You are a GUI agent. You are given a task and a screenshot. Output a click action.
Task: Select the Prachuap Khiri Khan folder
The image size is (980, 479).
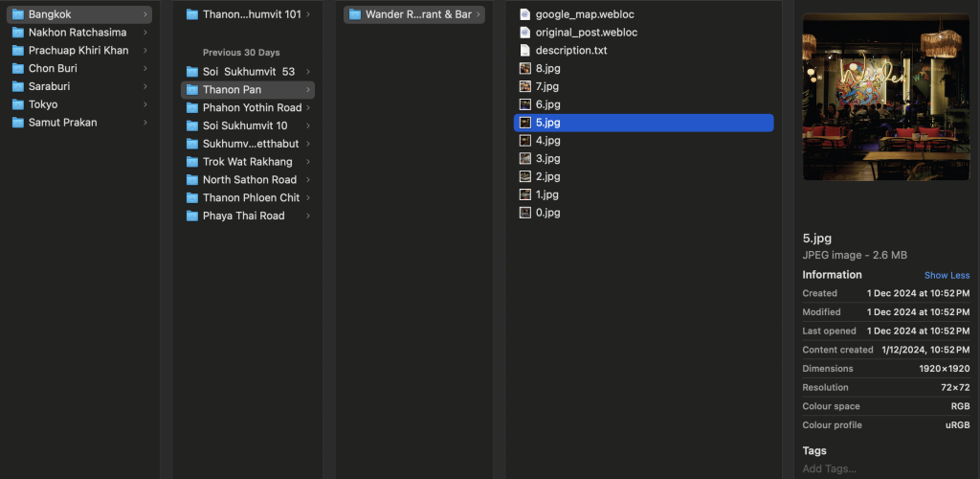coord(79,50)
